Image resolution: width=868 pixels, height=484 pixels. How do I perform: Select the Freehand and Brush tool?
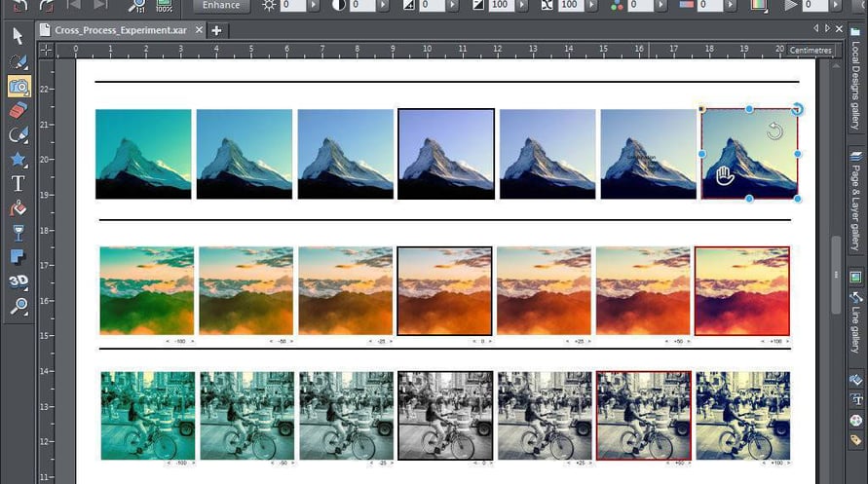pyautogui.click(x=19, y=61)
